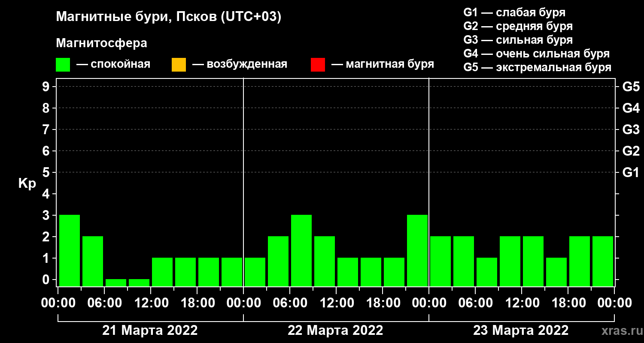Click the chart title 'Магнитные бури, Псков (UTC+03)'

click(169, 17)
